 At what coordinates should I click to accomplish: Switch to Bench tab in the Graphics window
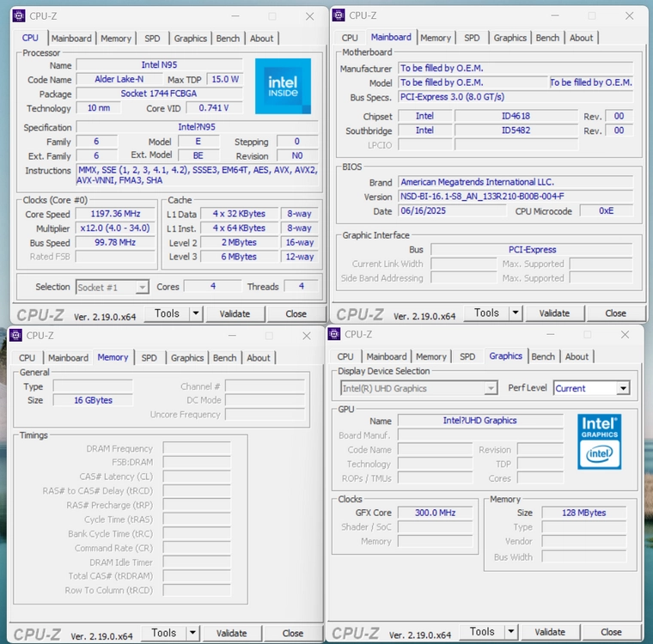tap(543, 356)
